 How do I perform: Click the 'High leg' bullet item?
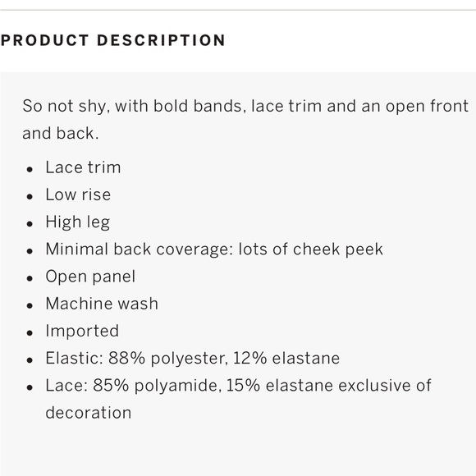click(78, 222)
